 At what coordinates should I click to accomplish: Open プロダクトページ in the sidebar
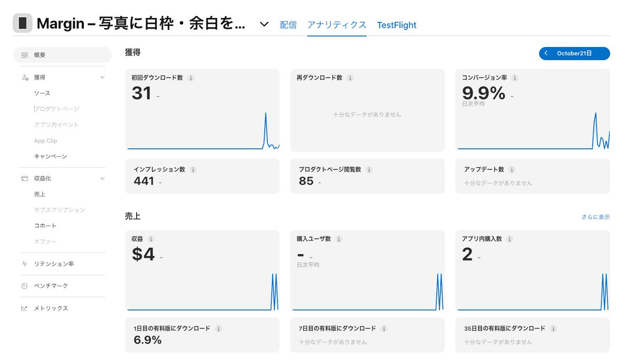pos(56,109)
